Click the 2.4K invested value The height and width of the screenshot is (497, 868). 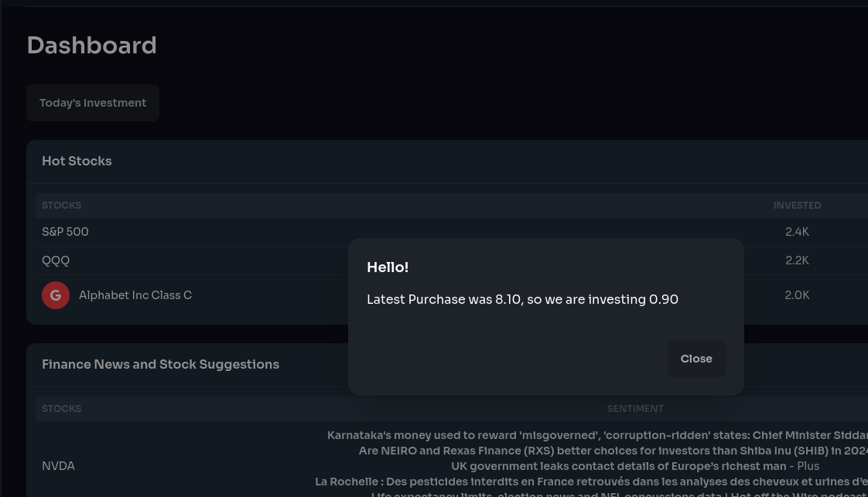pyautogui.click(x=797, y=232)
